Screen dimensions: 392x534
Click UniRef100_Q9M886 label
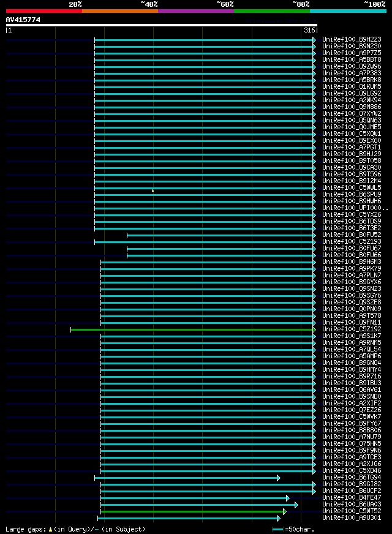(x=352, y=107)
